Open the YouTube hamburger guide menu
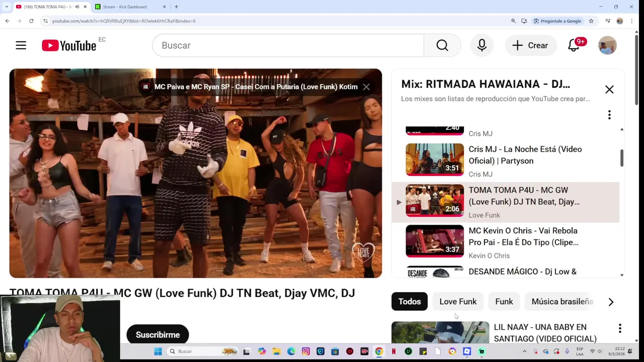Screen dimensions: 644x362 pos(21,45)
